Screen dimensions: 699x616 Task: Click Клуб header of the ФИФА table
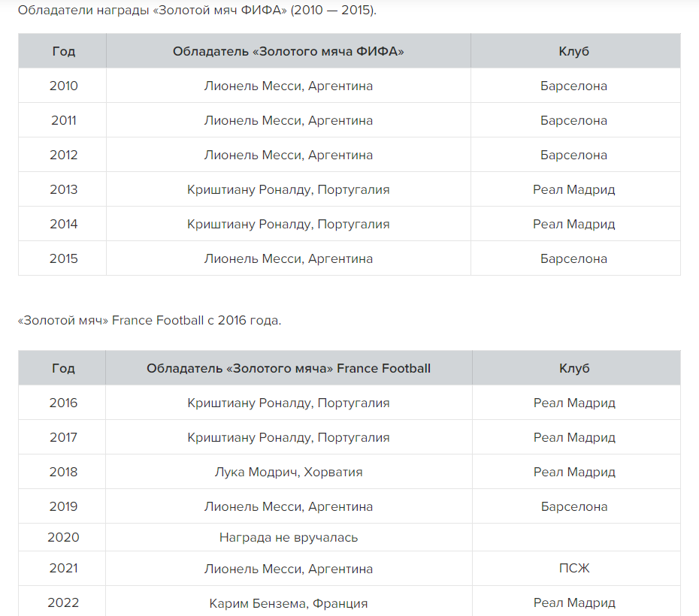coord(574,51)
